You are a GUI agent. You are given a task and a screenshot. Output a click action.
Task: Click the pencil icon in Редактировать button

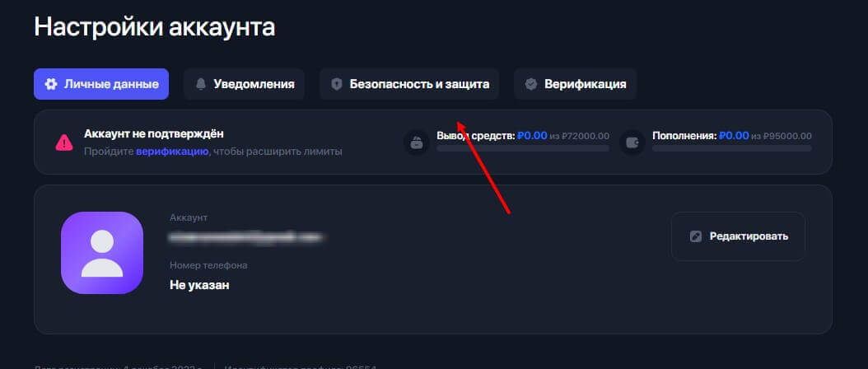pos(696,236)
